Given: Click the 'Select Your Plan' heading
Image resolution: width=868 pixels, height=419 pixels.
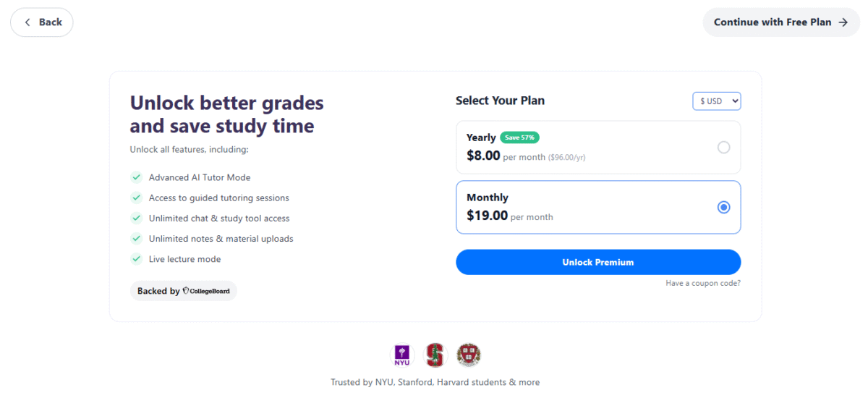Looking at the screenshot, I should (500, 101).
